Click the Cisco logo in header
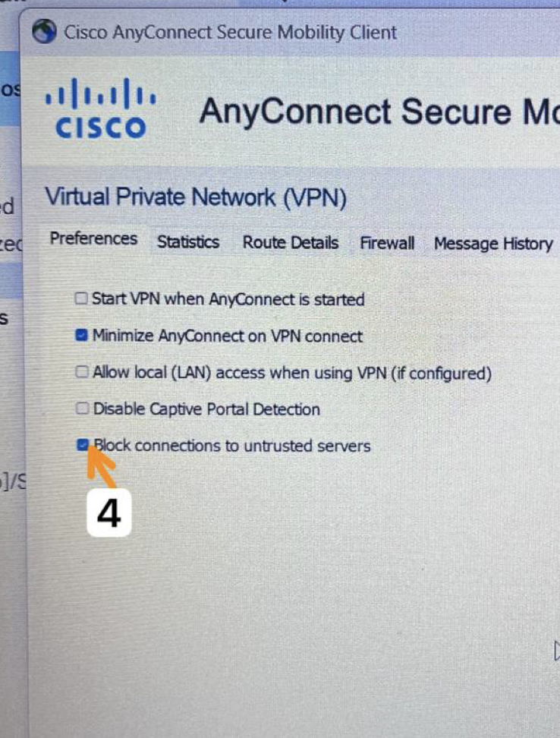This screenshot has height=738, width=560. coord(101,109)
